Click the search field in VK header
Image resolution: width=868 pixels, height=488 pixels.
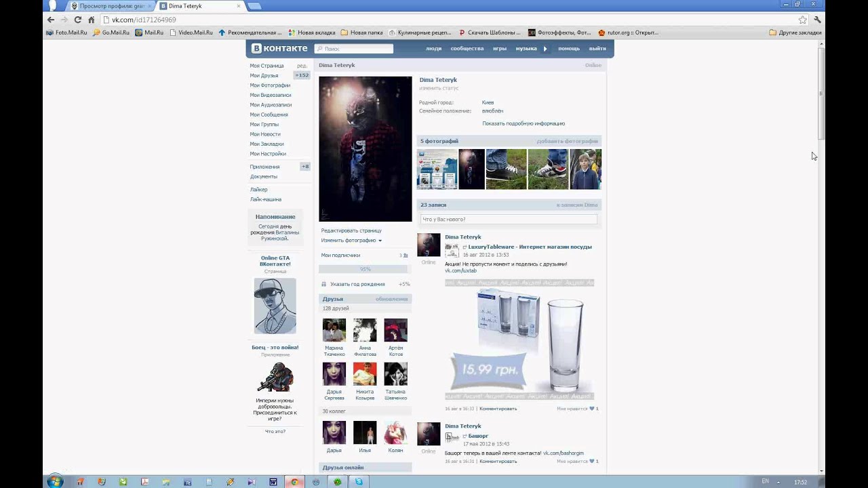[354, 49]
